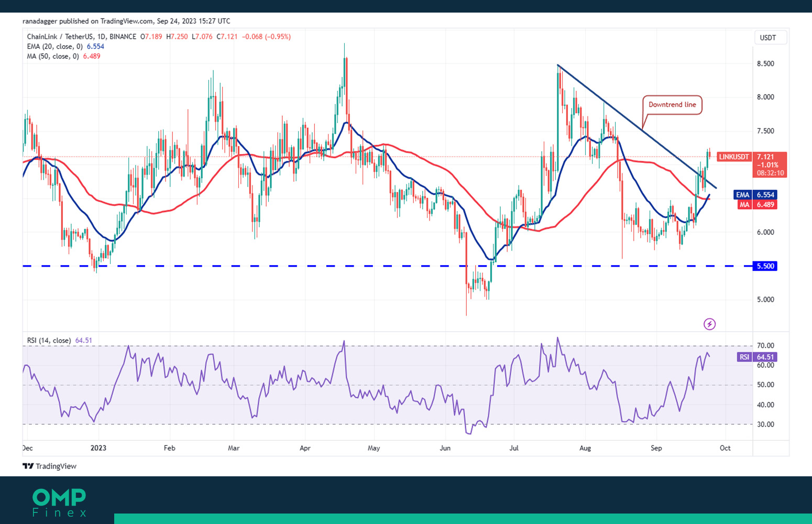812x524 pixels.
Task: Click the red MA tag on the price scale
Action: pyautogui.click(x=744, y=205)
